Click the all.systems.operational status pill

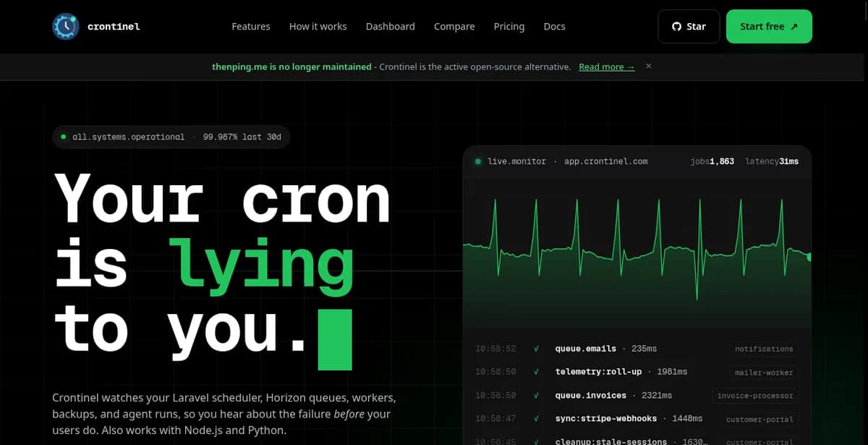171,137
